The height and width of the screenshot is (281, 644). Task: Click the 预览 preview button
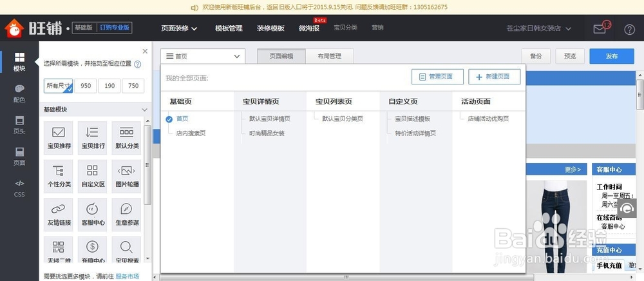point(570,56)
